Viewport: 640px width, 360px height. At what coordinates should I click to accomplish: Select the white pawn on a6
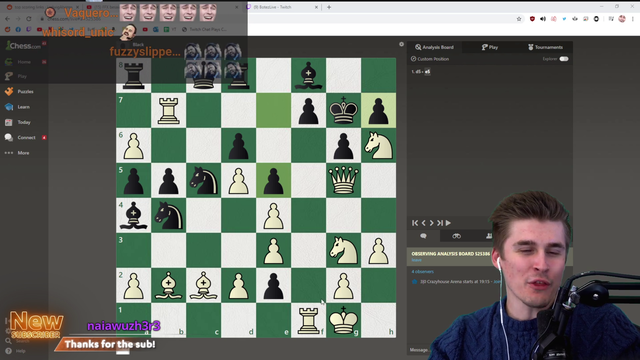tap(133, 145)
